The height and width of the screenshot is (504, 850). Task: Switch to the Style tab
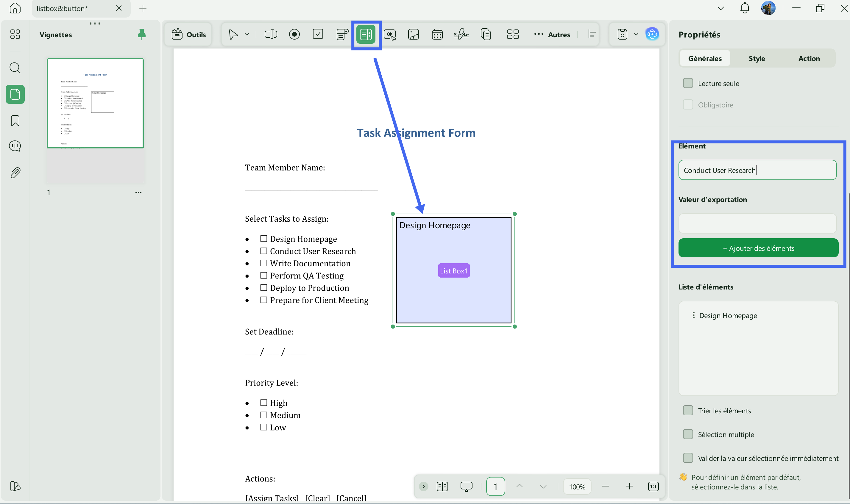tap(757, 58)
